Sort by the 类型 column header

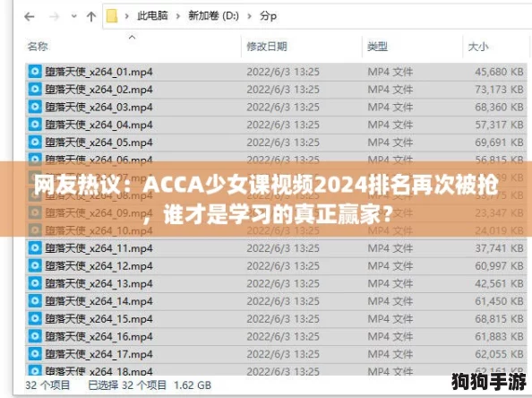[x=377, y=47]
